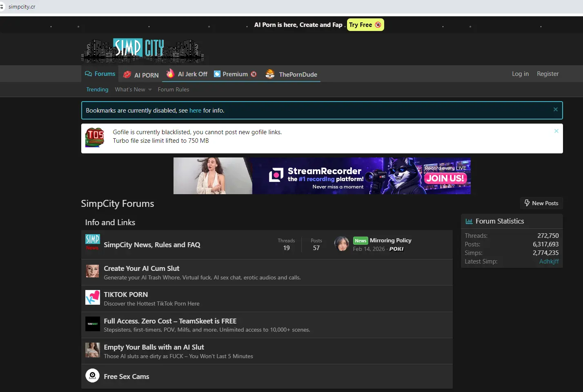
Task: View latest member Adhkjff's profile
Action: point(549,261)
